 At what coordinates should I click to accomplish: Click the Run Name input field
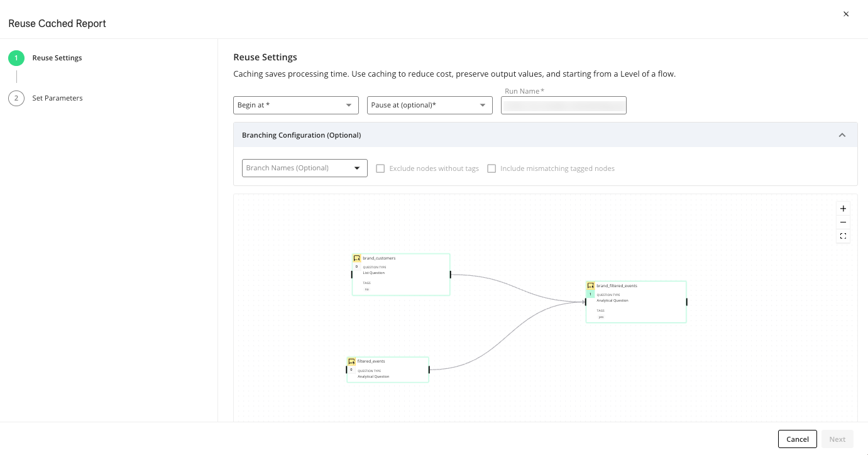coord(563,105)
